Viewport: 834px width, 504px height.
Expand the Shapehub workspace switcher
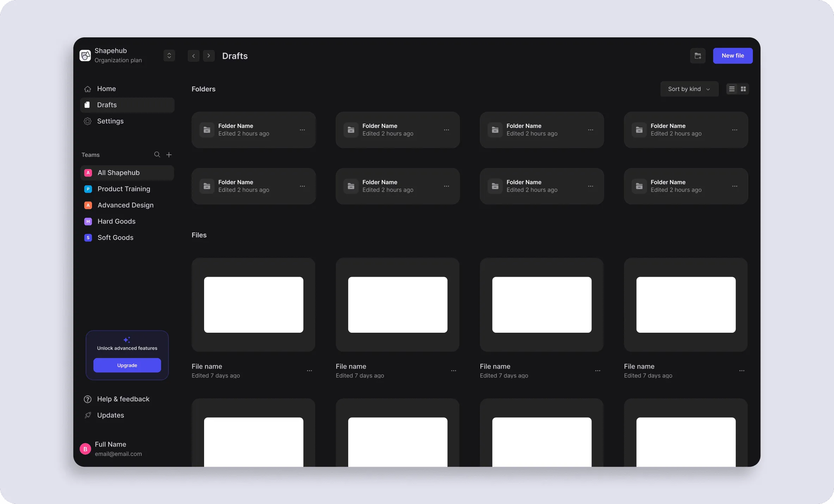coord(169,56)
